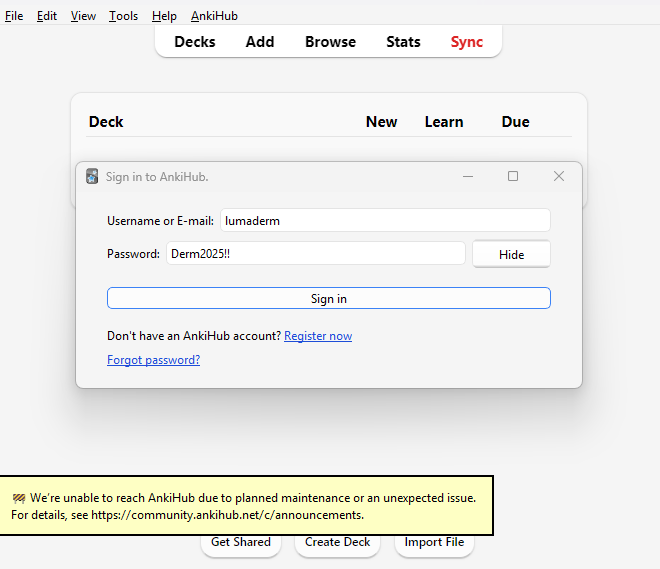The height and width of the screenshot is (569, 660).
Task: Close the Sign in to AnkiHub dialog
Action: click(559, 176)
